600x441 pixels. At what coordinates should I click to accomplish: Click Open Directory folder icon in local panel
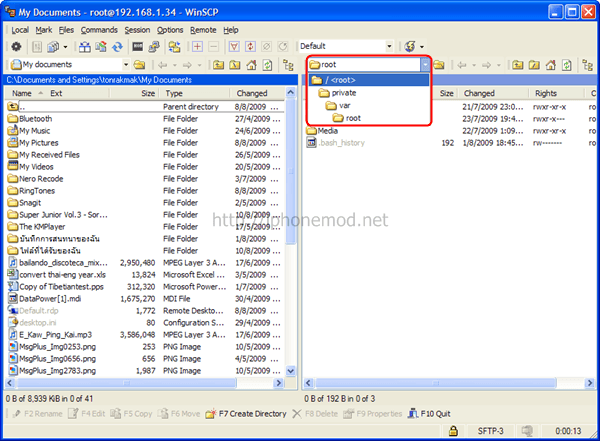pos(139,65)
